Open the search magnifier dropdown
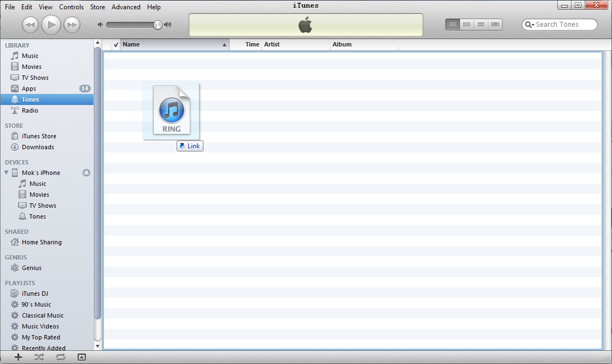612x364 pixels. click(529, 25)
